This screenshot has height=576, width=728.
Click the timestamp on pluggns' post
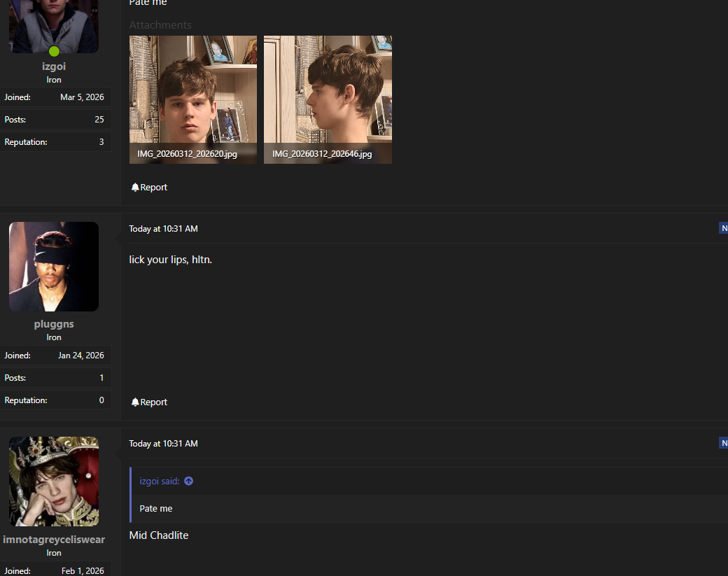(x=163, y=229)
